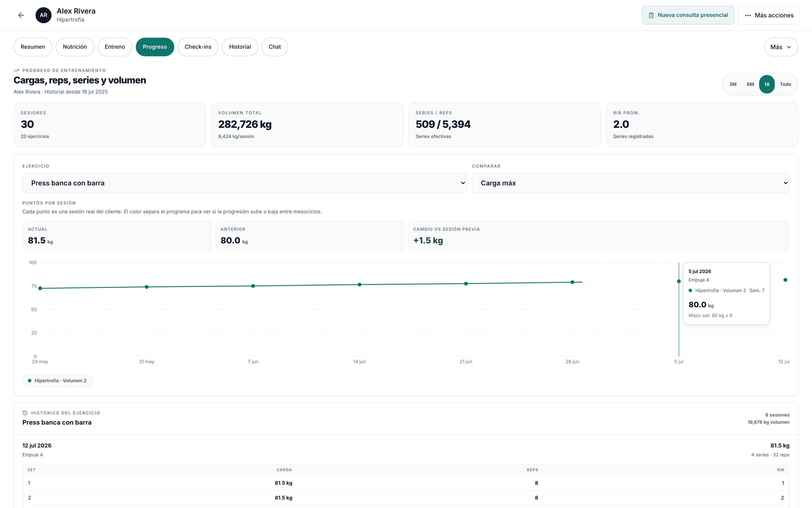Click the CARGA column header

284,470
